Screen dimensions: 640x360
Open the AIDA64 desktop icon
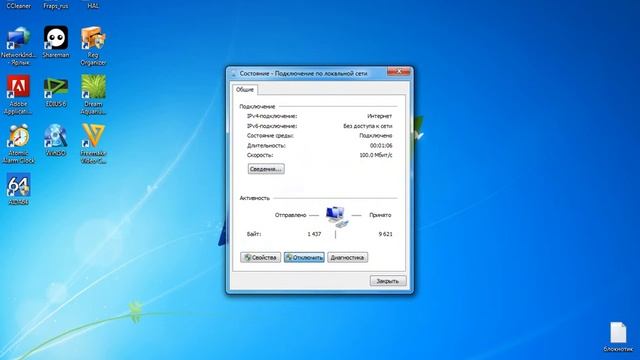18,189
